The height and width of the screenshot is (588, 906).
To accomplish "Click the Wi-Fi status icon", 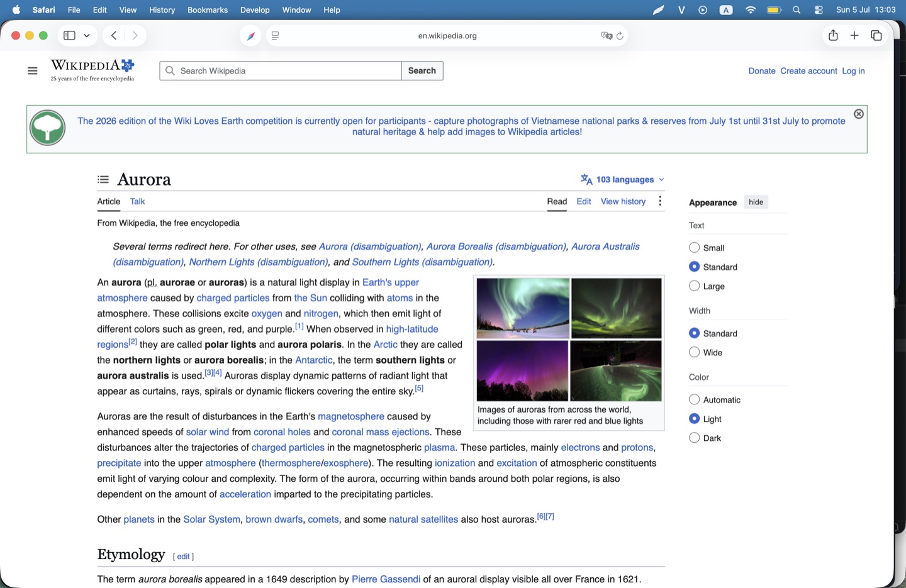I will pos(751,9).
